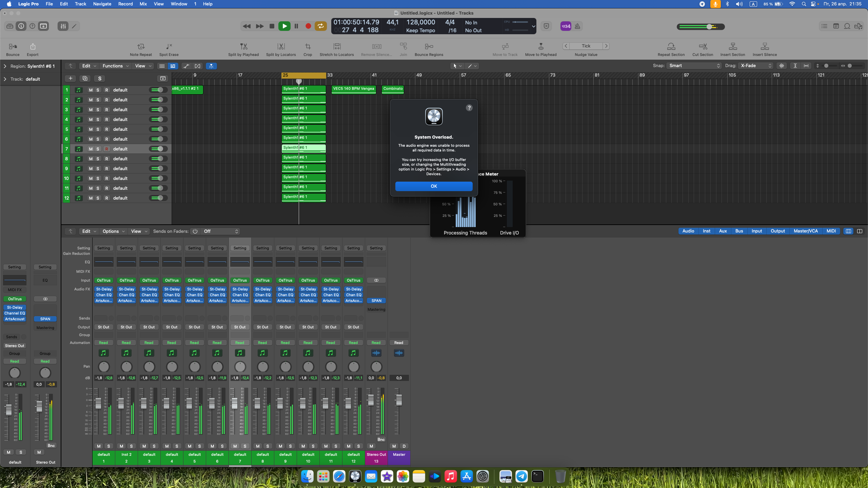Screen dimensions: 868x488
Task: Click the VEC5 140 BPM Vengea region
Action: [x=353, y=89]
